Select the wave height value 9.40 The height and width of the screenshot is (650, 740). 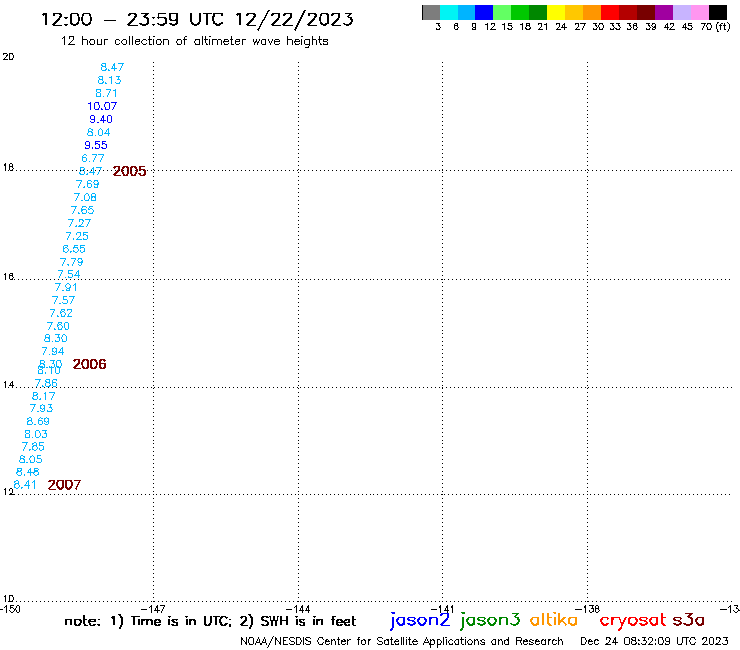(101, 119)
